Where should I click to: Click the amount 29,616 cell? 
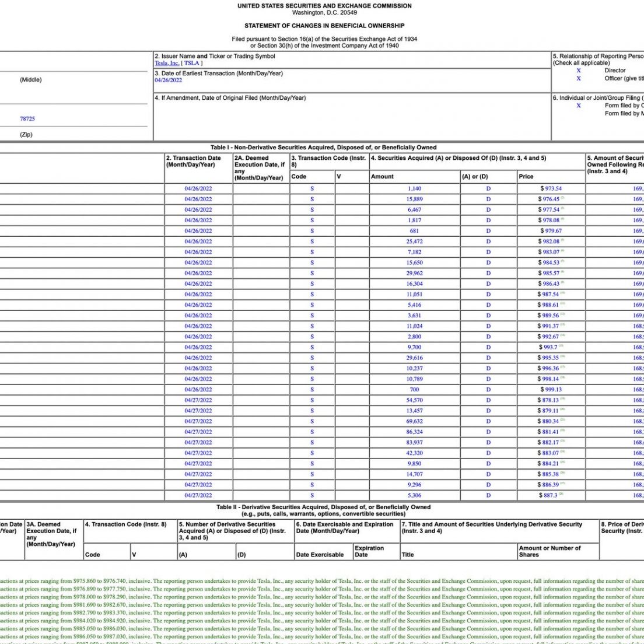pyautogui.click(x=414, y=358)
